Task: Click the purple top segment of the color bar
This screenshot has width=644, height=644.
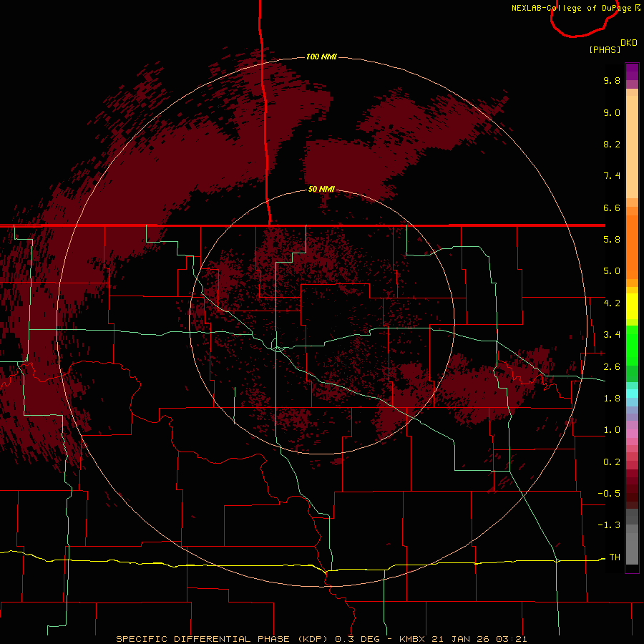Action: 632,72
